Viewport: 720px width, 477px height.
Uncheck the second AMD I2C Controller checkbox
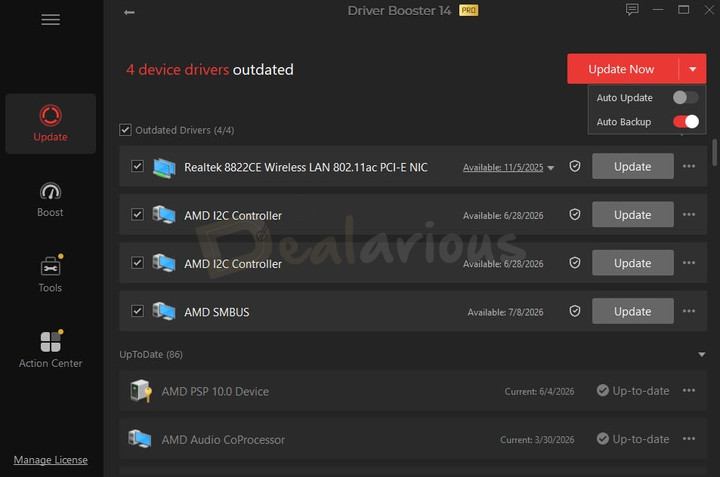(137, 263)
